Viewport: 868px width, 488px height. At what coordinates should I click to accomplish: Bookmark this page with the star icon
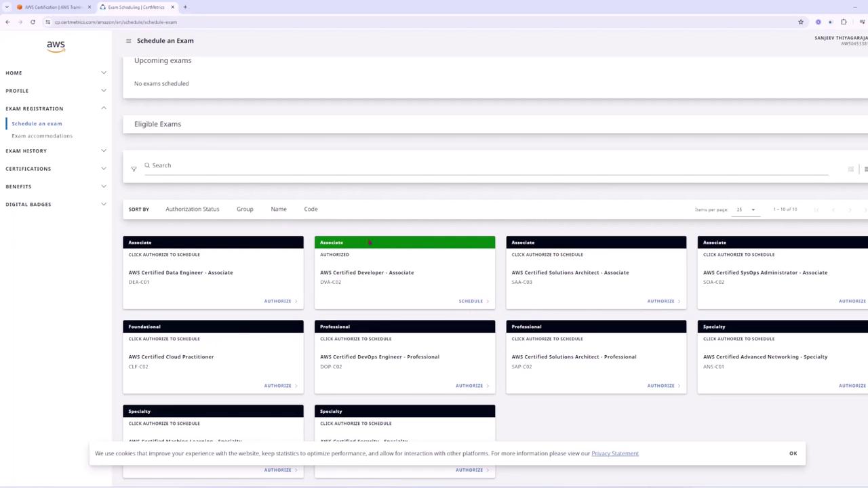tap(801, 22)
